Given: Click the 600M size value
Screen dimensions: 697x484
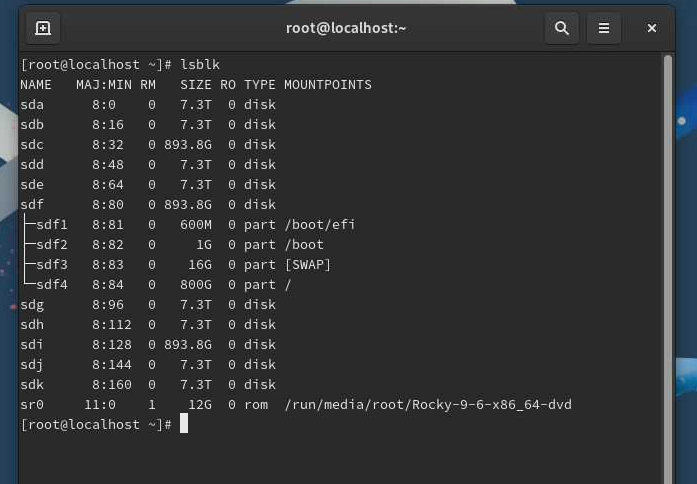Looking at the screenshot, I should pyautogui.click(x=196, y=225).
